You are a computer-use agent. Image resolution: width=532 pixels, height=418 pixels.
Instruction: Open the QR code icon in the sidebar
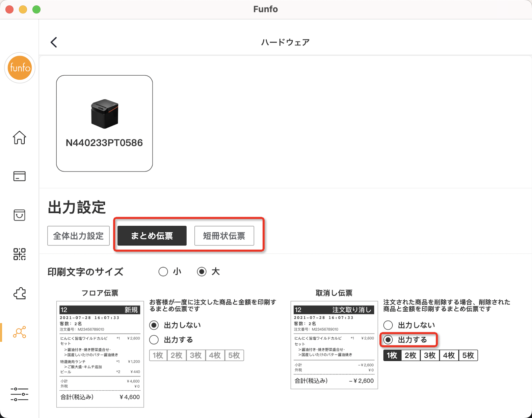[19, 254]
